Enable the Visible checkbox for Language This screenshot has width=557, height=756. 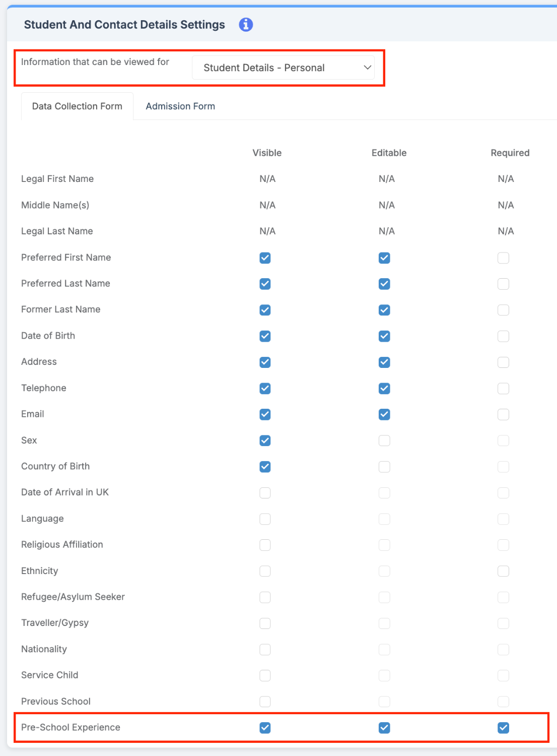tap(265, 519)
